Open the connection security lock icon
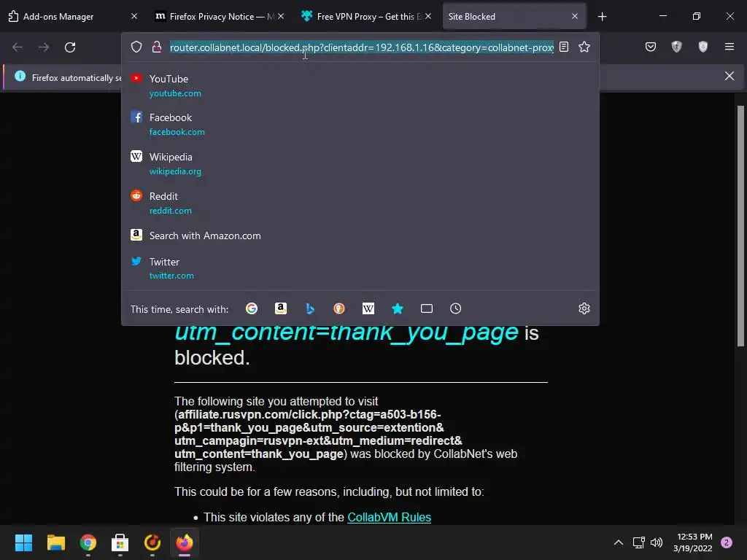The width and height of the screenshot is (747, 560). [157, 47]
